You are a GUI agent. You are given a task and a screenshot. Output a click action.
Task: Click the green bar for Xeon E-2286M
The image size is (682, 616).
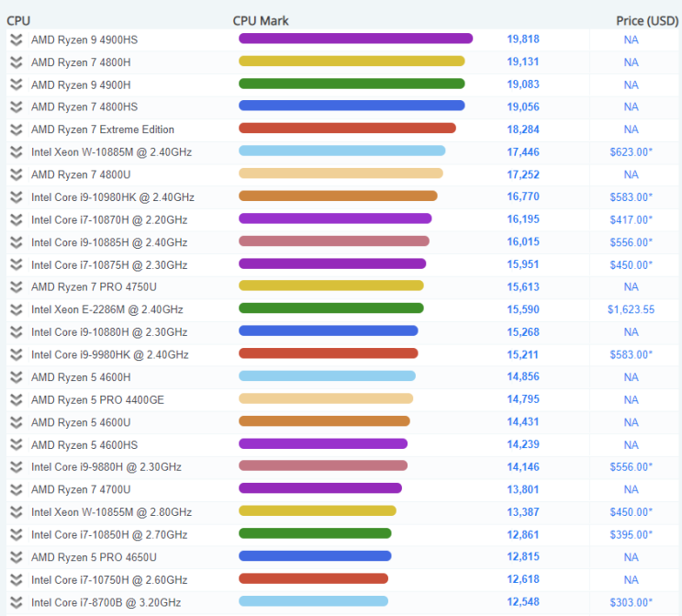tap(331, 308)
